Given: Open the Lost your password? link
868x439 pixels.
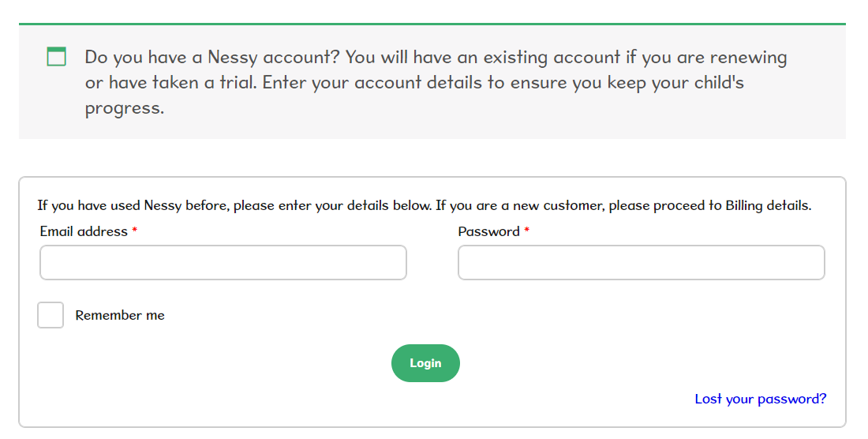Looking at the screenshot, I should pos(761,400).
